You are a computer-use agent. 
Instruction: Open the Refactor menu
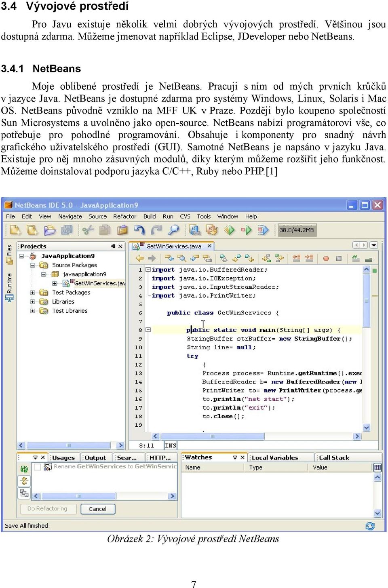[124, 216]
